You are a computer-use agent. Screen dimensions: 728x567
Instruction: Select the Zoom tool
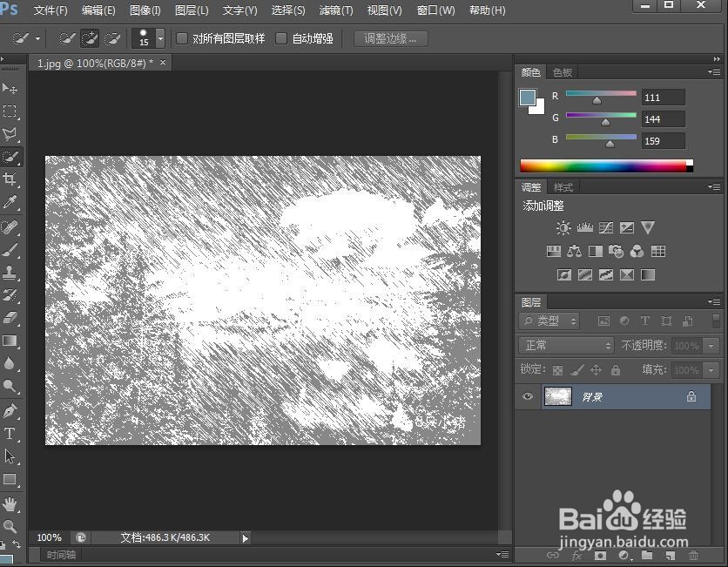tap(10, 526)
